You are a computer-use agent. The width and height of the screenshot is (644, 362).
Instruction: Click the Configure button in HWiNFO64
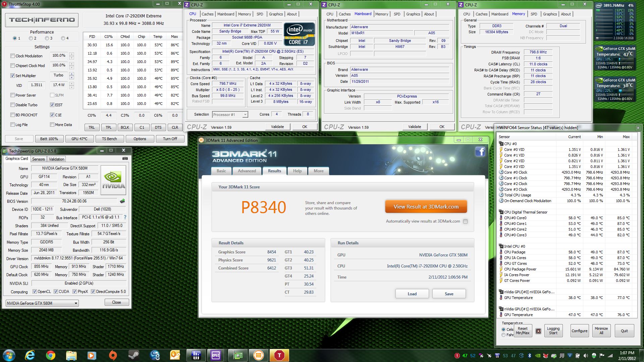tap(579, 331)
